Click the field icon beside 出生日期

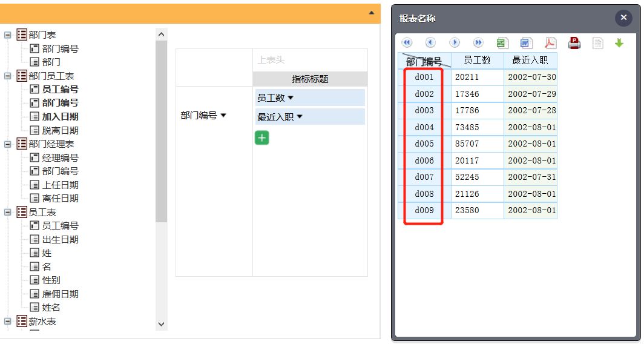coord(34,240)
